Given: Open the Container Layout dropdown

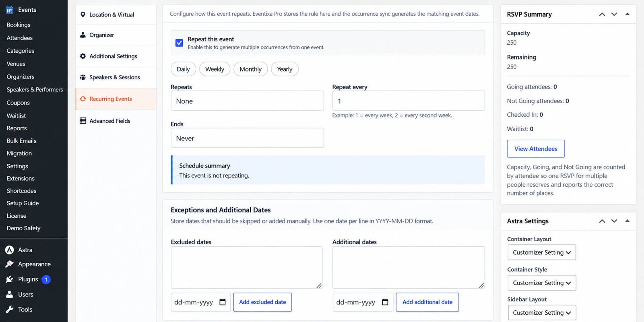Looking at the screenshot, I should [542, 252].
